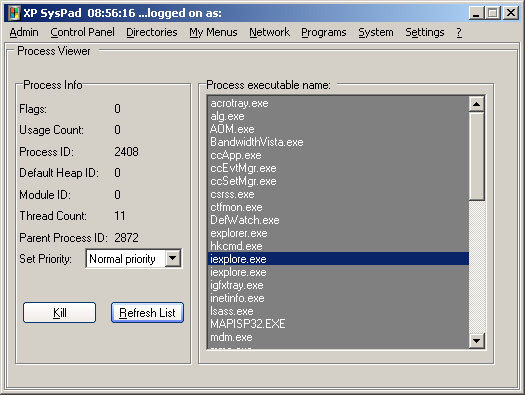Open the My Menus menu
Viewport: 525px width, 395px height.
(x=213, y=32)
